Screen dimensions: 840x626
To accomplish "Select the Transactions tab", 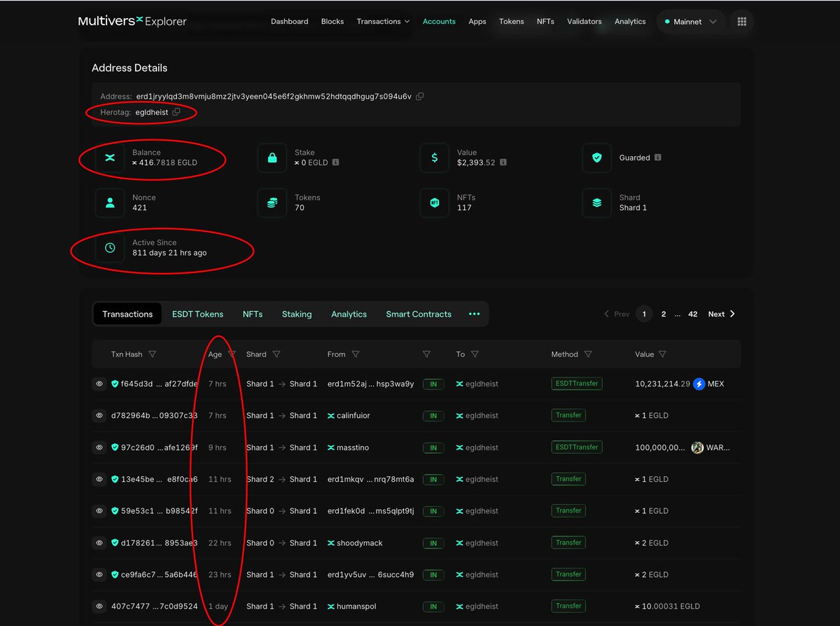I will [x=127, y=314].
